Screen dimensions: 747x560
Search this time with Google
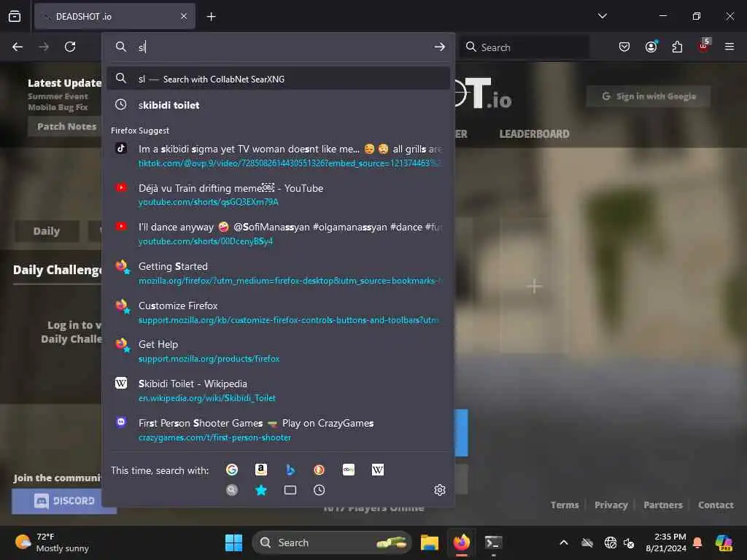click(x=232, y=470)
